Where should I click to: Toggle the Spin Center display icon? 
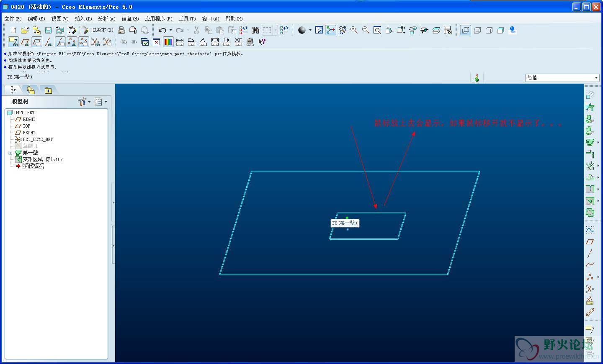(331, 30)
